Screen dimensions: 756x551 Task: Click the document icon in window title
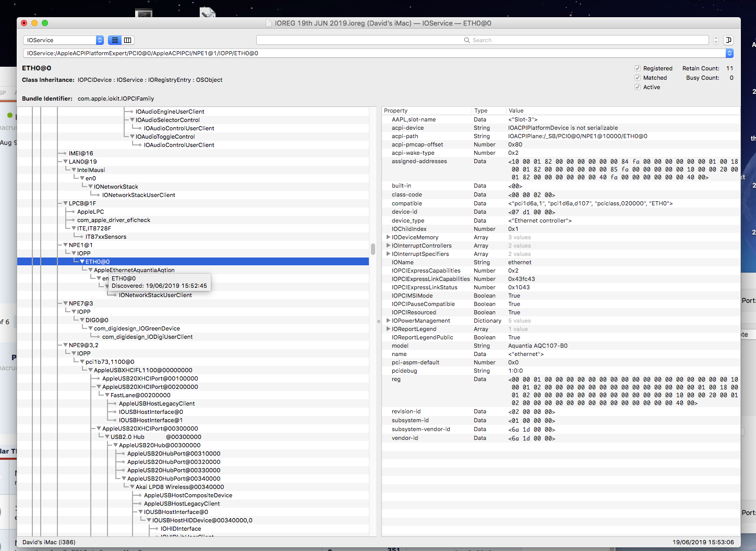[269, 23]
